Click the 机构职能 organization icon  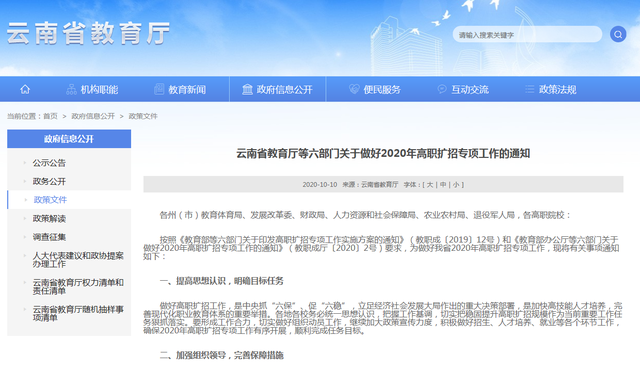[x=71, y=89]
